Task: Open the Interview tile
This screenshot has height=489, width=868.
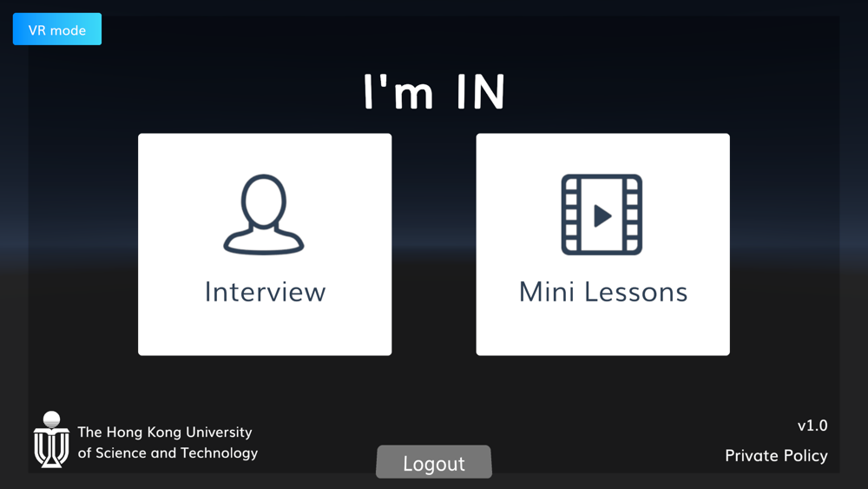Action: tap(265, 244)
